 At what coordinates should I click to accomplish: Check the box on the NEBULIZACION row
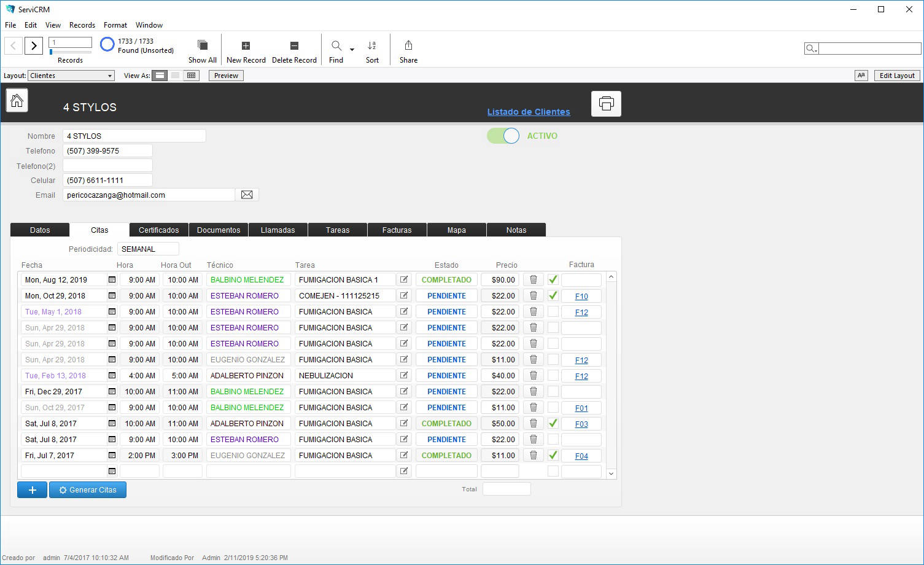553,375
